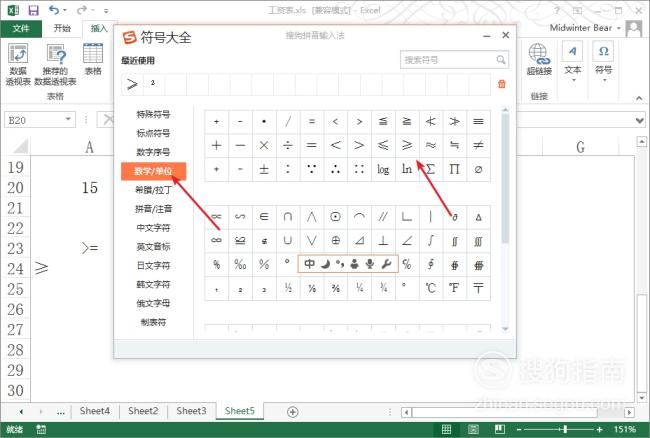Click the zoom-in plus button in status bar

(x=599, y=429)
